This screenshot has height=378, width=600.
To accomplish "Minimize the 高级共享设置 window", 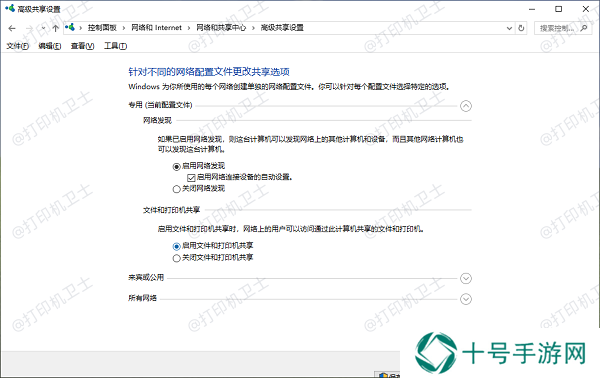I will click(532, 9).
